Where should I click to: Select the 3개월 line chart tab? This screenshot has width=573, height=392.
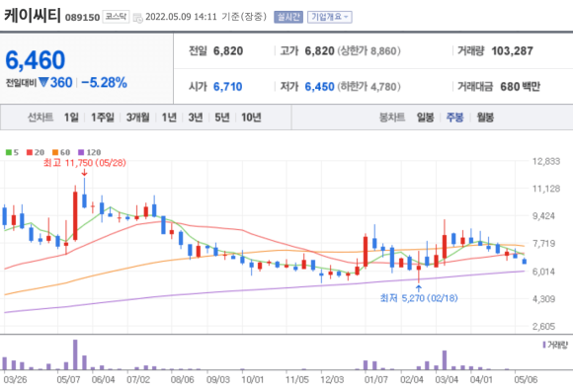click(x=137, y=118)
